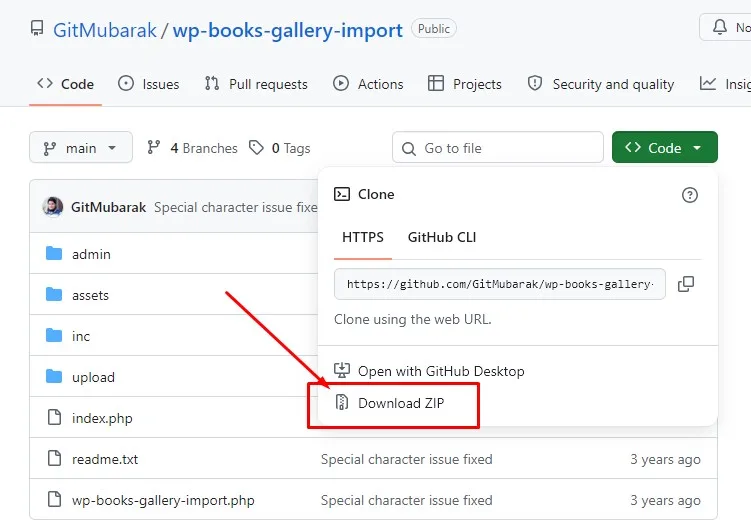This screenshot has width=751, height=527.
Task: Go to the Actions tab
Action: click(368, 84)
